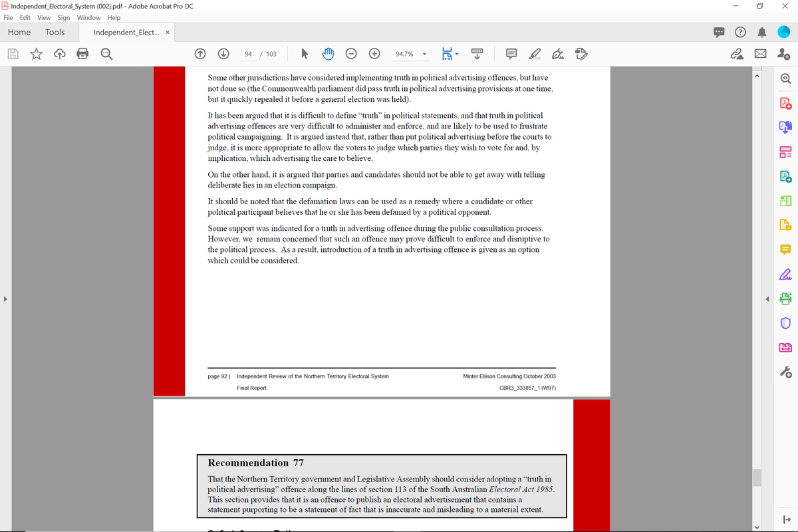Activate the text Selection tool
The image size is (798, 532).
pos(305,54)
